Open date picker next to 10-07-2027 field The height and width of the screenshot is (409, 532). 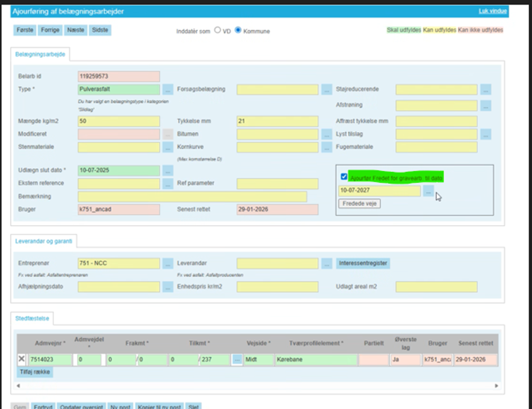coord(428,191)
